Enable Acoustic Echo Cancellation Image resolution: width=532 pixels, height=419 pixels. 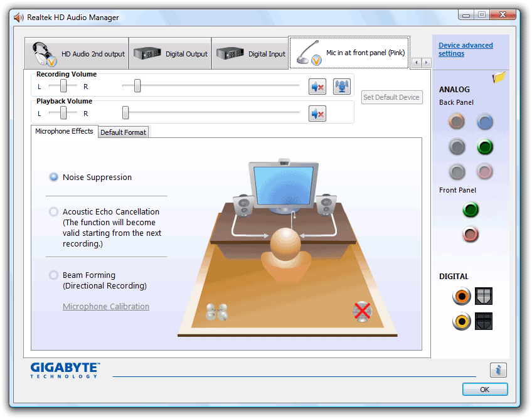point(53,212)
